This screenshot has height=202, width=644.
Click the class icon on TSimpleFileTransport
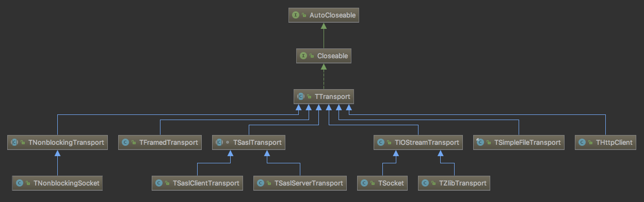(x=481, y=142)
